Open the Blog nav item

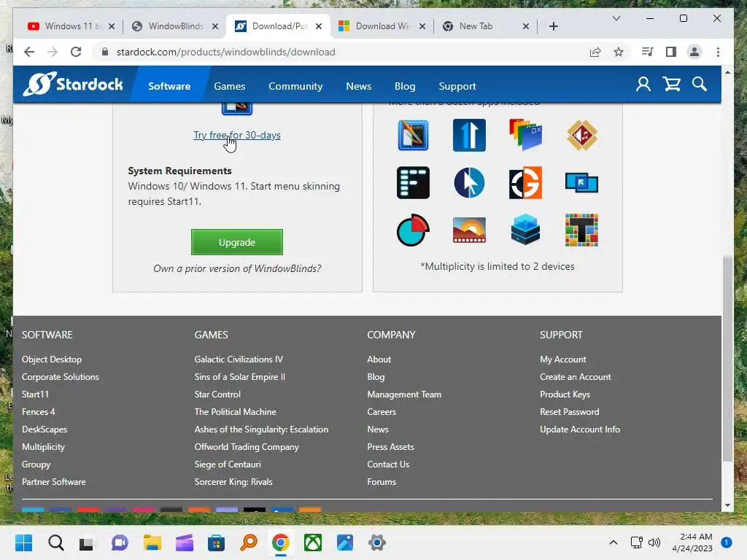click(405, 86)
